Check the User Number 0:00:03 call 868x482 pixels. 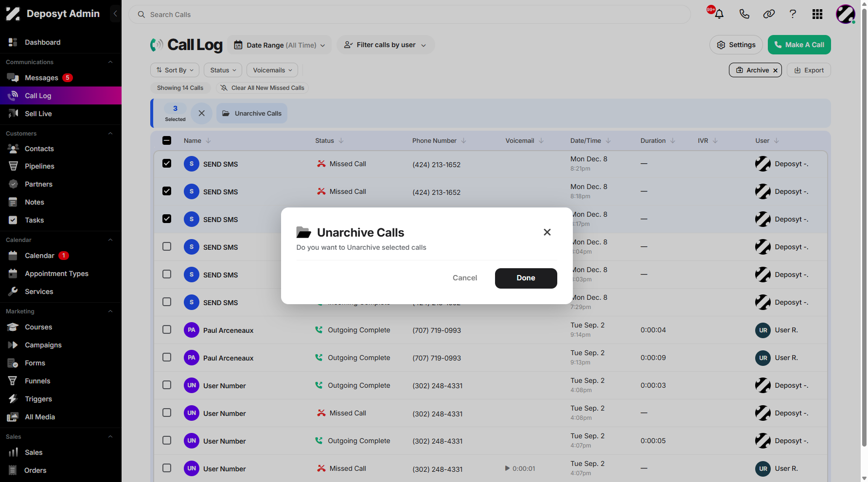(167, 385)
